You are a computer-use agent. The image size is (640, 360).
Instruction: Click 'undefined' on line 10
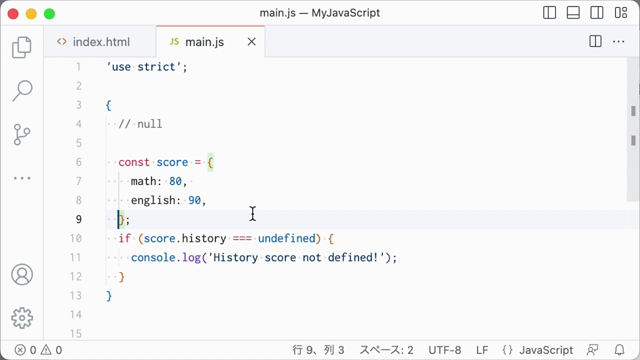pos(287,238)
